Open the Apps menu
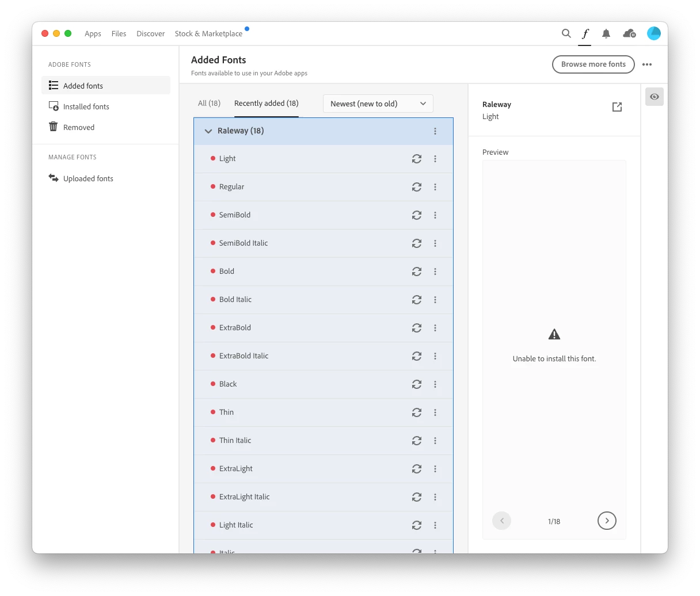 pos(93,33)
